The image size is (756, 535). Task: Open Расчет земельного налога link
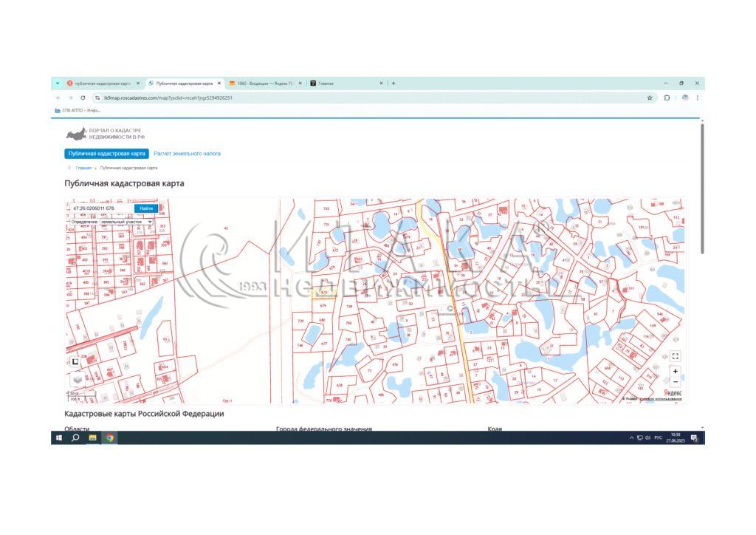(x=187, y=154)
